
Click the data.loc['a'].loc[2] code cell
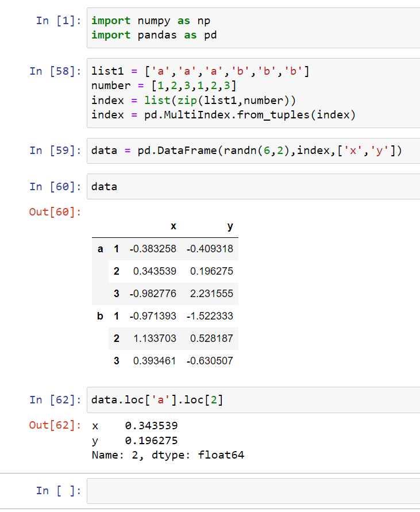[x=253, y=400]
